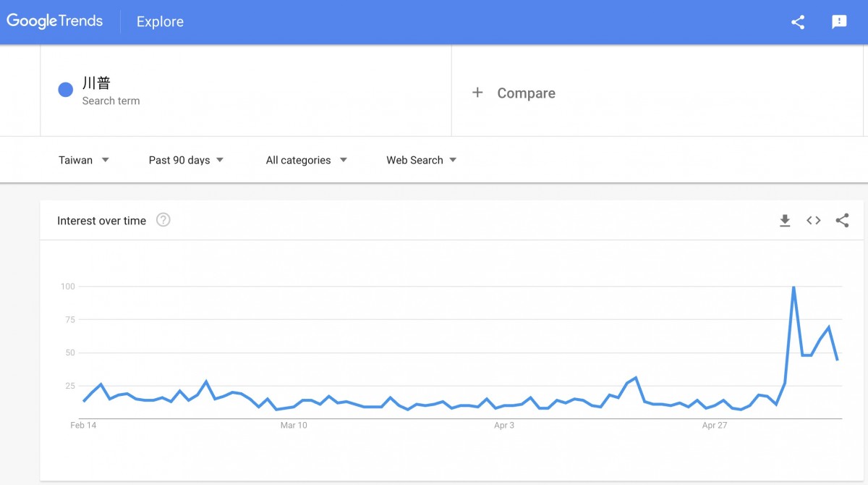Click the peak data point at 100
868x485 pixels.
pyautogui.click(x=793, y=287)
